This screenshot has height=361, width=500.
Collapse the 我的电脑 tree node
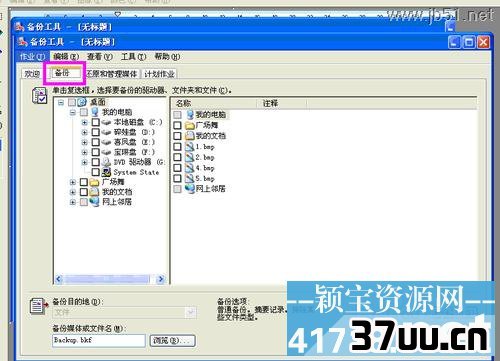[x=73, y=112]
